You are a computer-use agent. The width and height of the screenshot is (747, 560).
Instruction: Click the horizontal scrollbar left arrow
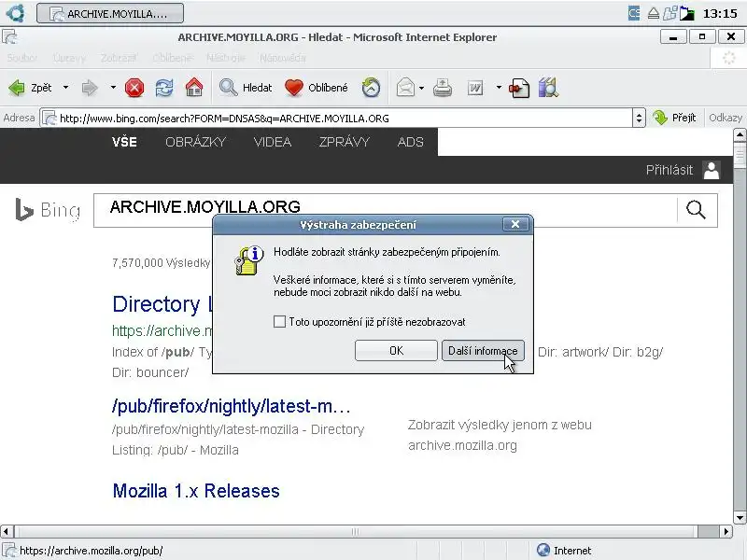7,531
